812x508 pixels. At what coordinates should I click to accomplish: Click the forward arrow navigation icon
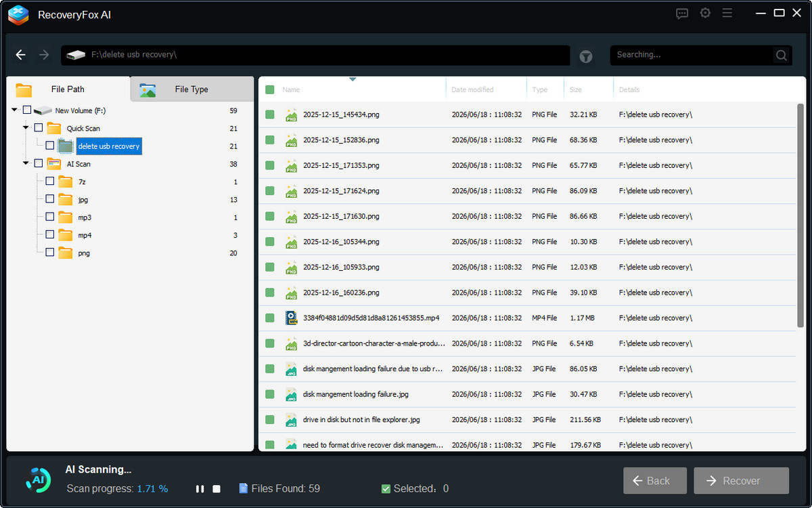point(44,55)
